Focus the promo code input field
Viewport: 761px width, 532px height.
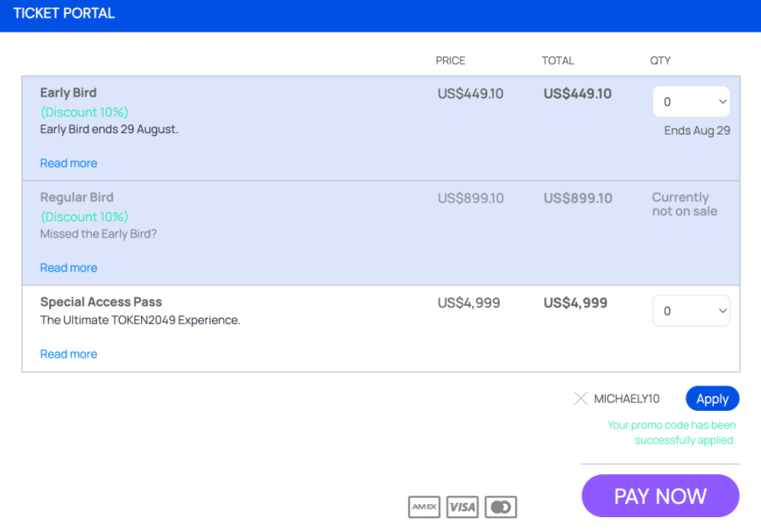click(x=626, y=399)
